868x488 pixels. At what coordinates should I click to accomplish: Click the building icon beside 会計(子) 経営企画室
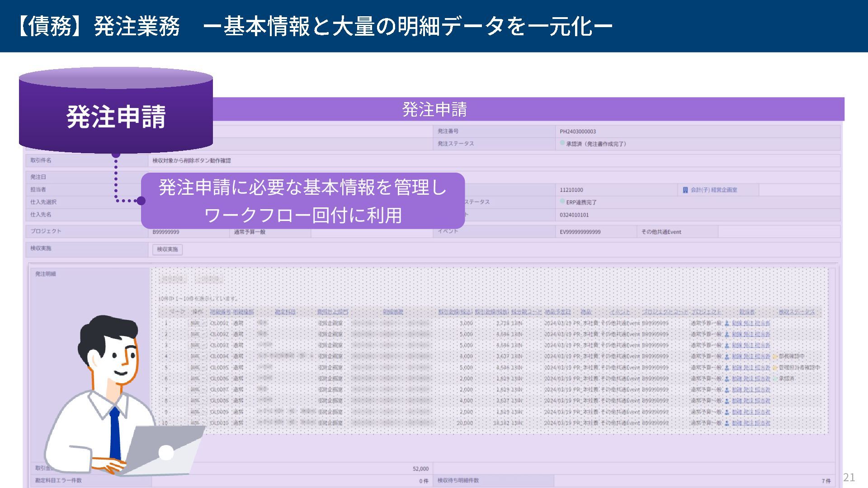point(685,190)
